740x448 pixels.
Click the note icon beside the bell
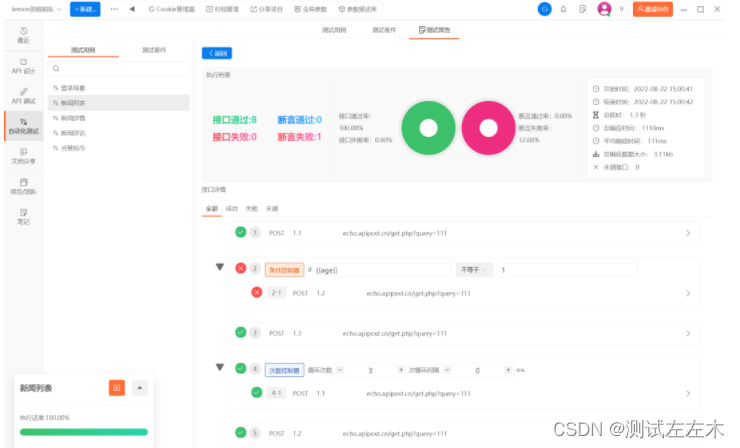pos(583,9)
